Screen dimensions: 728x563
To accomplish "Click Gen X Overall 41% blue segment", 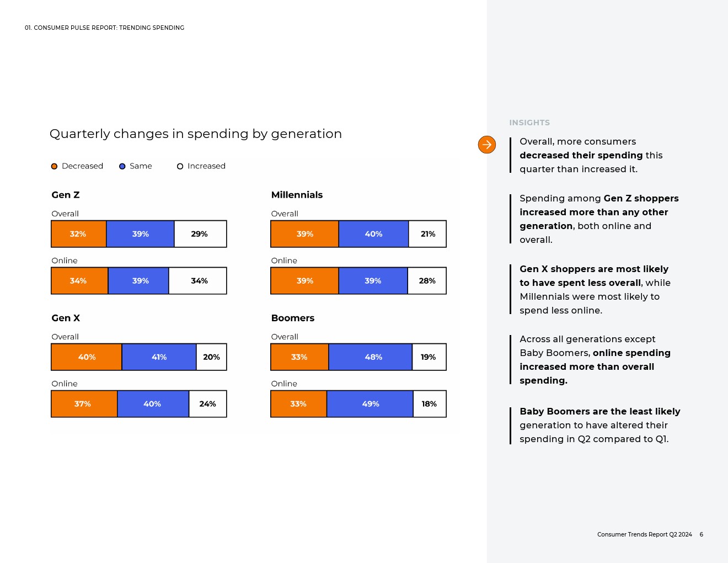I will coord(159,357).
